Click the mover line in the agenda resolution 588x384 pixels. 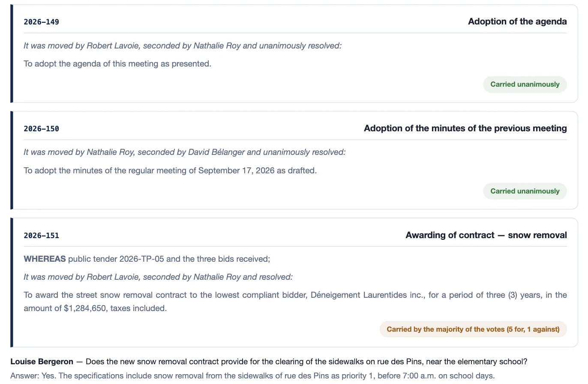click(x=183, y=45)
